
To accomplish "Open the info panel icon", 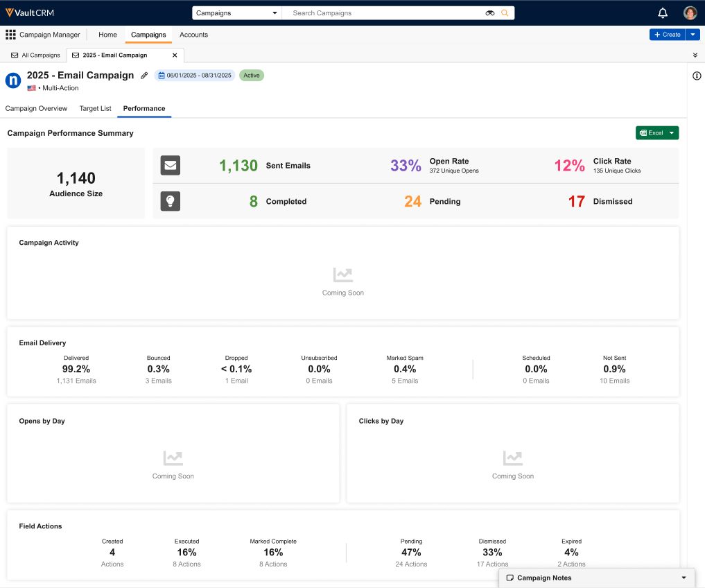I will point(697,76).
